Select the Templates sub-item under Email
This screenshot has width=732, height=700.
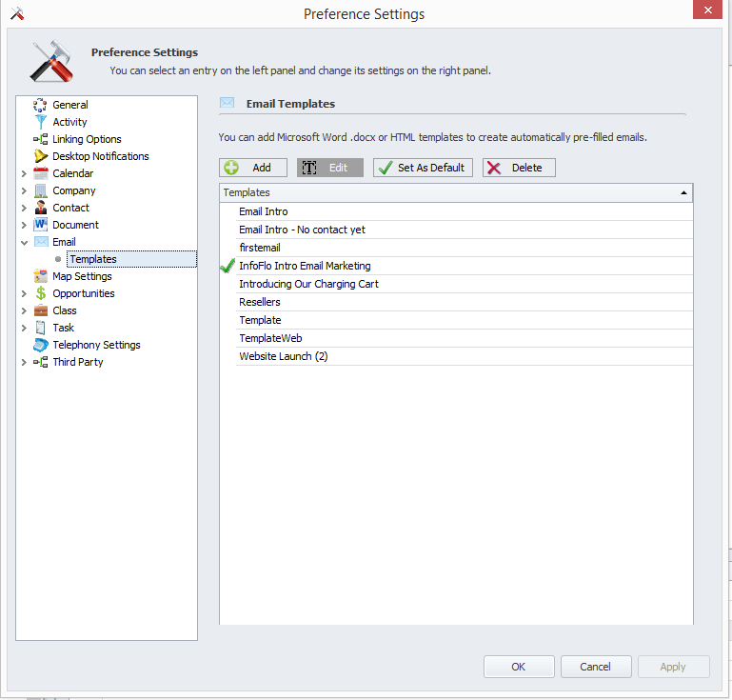tap(93, 259)
